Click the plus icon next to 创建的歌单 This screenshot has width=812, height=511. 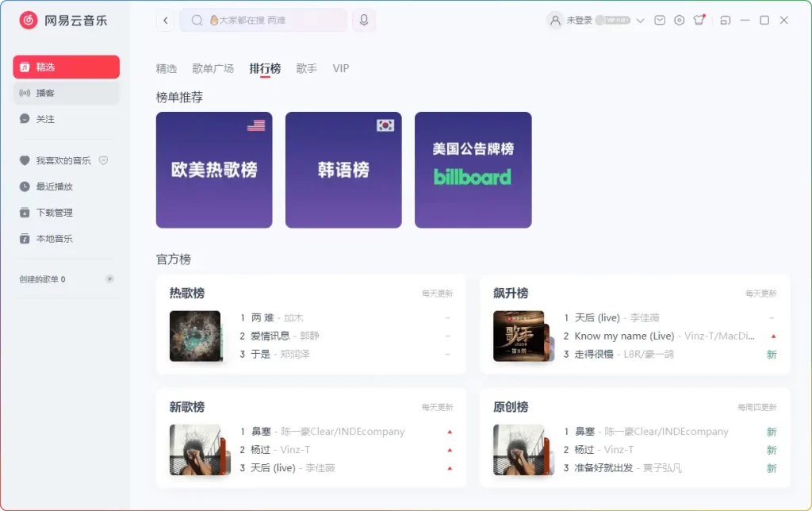[109, 279]
